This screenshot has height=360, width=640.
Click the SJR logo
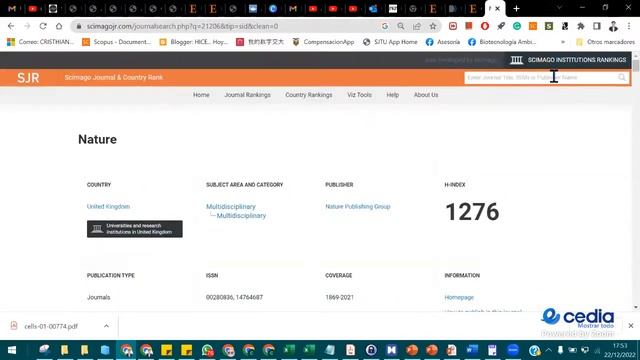pyautogui.click(x=28, y=78)
